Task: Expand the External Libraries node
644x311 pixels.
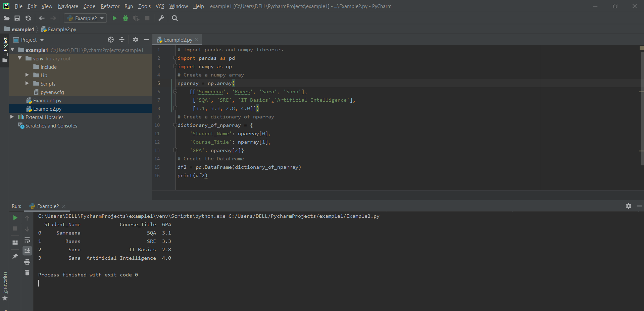Action: 12,117
